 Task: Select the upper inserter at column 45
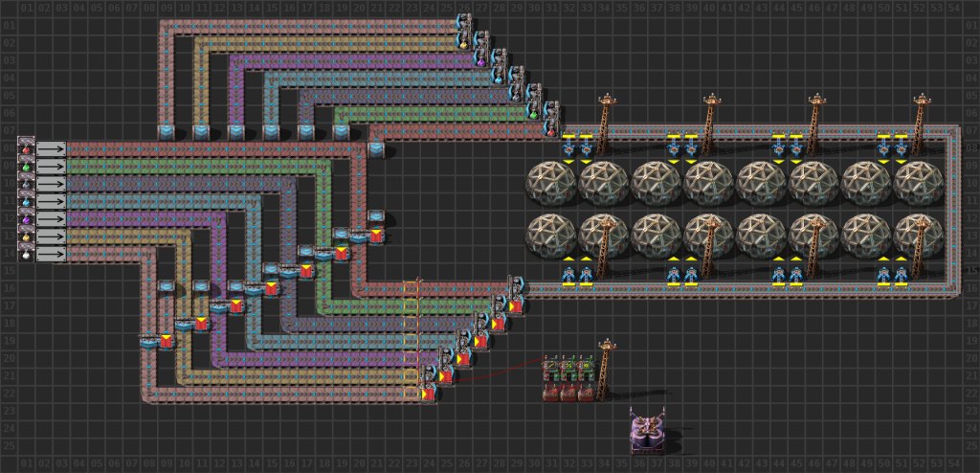click(x=796, y=149)
